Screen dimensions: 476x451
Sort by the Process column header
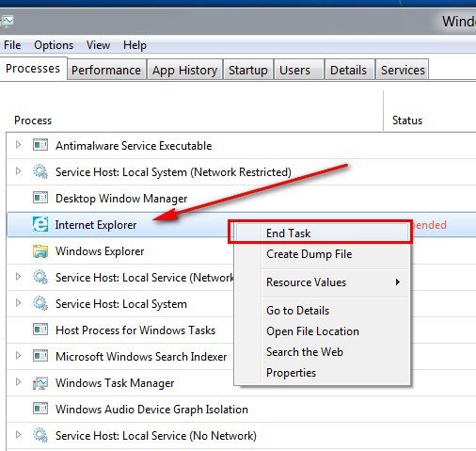pyautogui.click(x=33, y=121)
